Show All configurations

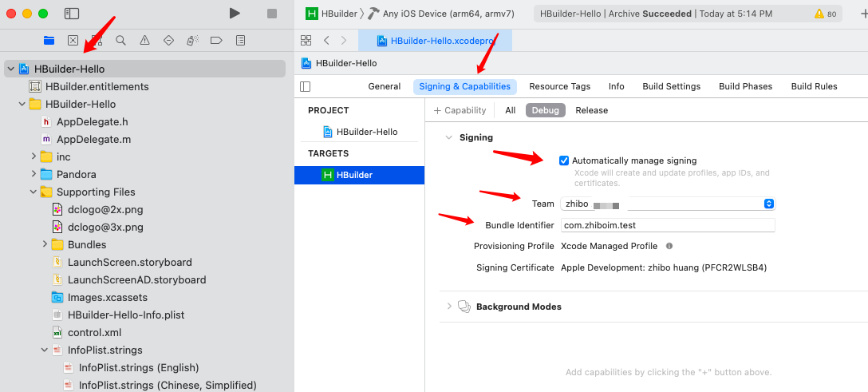511,110
